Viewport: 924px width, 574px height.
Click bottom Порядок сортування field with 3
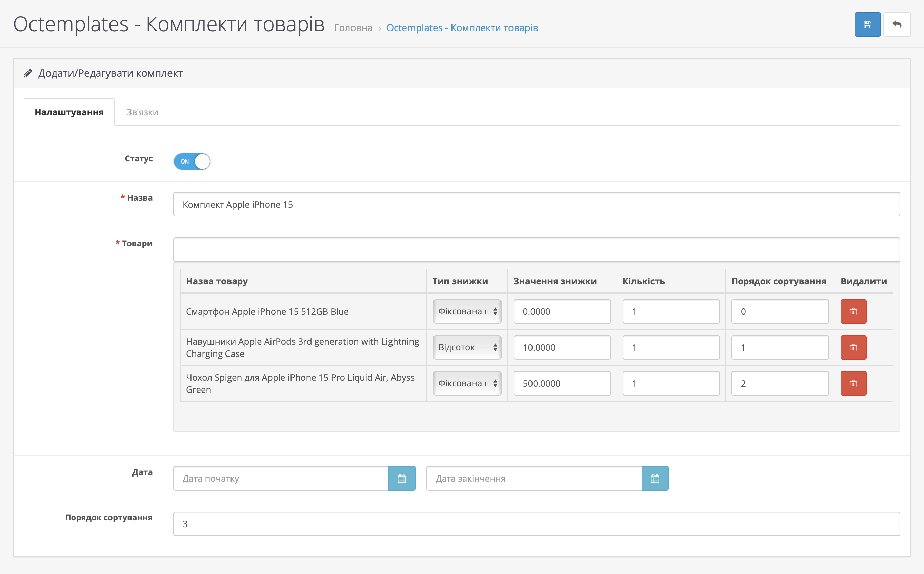coord(536,524)
